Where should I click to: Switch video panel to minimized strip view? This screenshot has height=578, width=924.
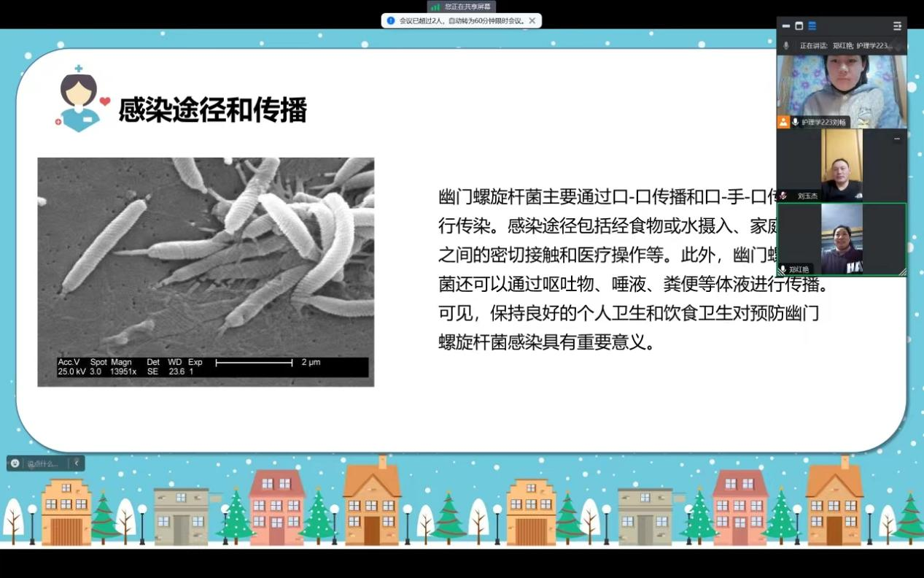(786, 26)
